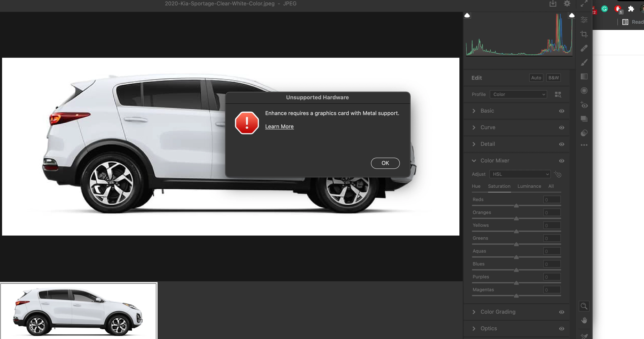Select the Crop tool icon
The height and width of the screenshot is (339, 644).
tap(584, 34)
